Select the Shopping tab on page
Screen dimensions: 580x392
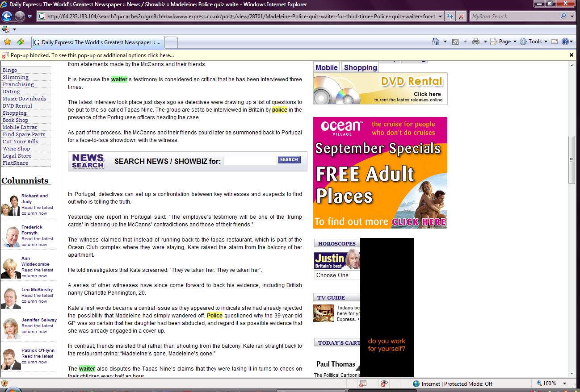360,67
